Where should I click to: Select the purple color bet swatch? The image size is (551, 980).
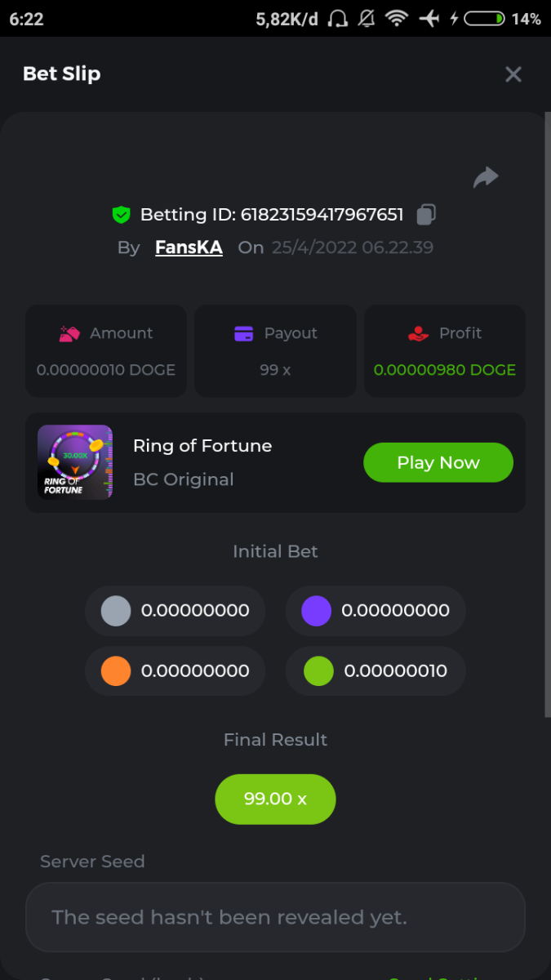click(316, 611)
